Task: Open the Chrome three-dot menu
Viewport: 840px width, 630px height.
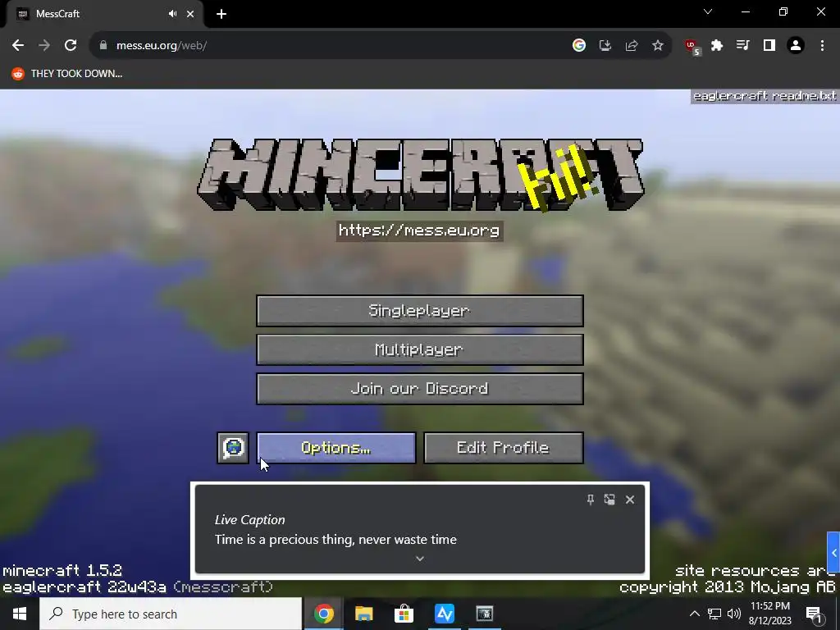Action: click(822, 46)
